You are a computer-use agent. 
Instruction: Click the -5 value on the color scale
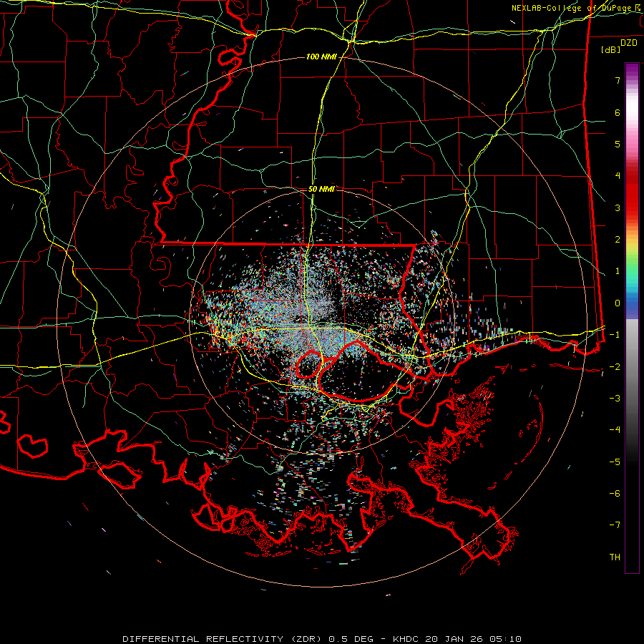(615, 462)
